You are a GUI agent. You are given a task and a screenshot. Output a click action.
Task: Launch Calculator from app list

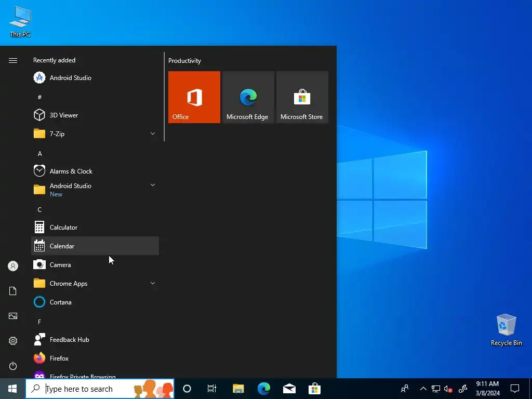coord(95,228)
